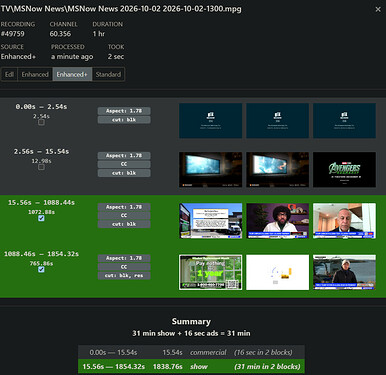Uncheck the 15.56s – 1088.44s segment checkbox

click(41, 218)
